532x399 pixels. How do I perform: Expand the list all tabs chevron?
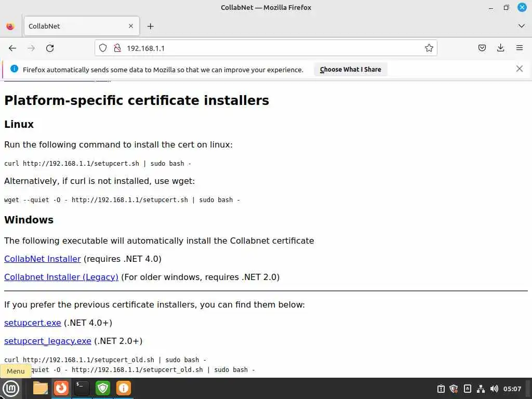pos(522,26)
